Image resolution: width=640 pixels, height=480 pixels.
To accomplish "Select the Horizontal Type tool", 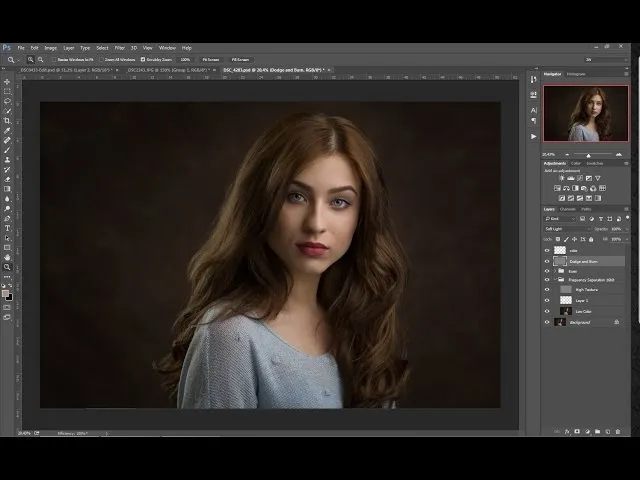I will [x=7, y=228].
